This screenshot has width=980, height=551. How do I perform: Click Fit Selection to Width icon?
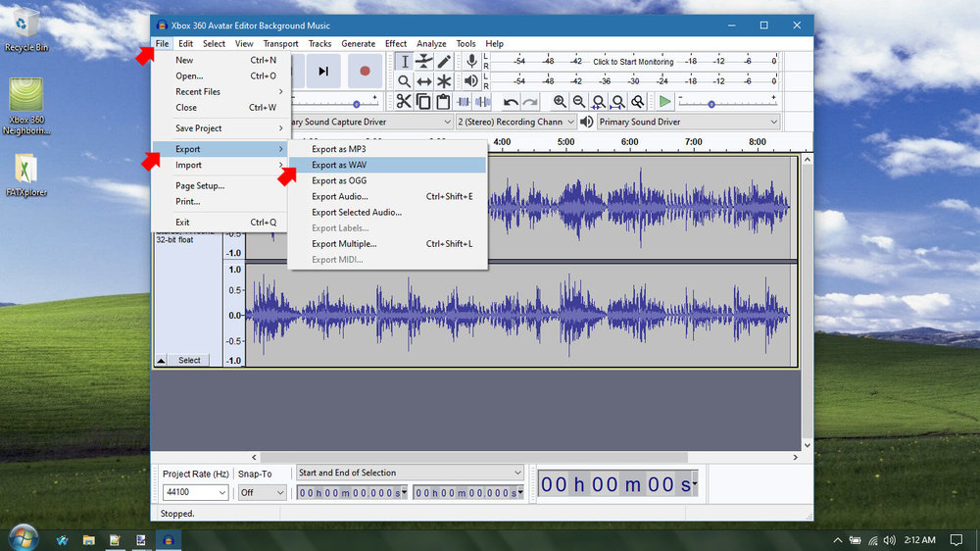point(599,101)
